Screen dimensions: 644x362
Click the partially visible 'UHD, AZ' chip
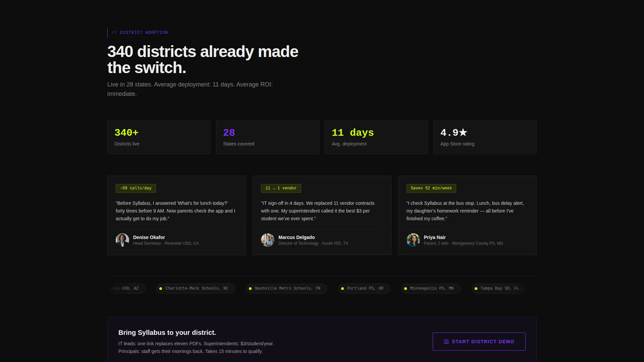pyautogui.click(x=127, y=289)
